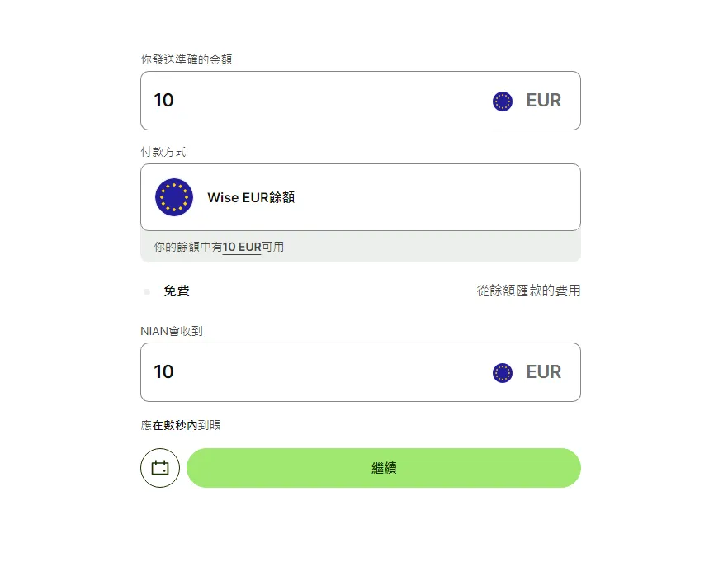Click the 你的餘額中有 balance info bar
Image resolution: width=728 pixels, height=567 pixels.
[361, 247]
